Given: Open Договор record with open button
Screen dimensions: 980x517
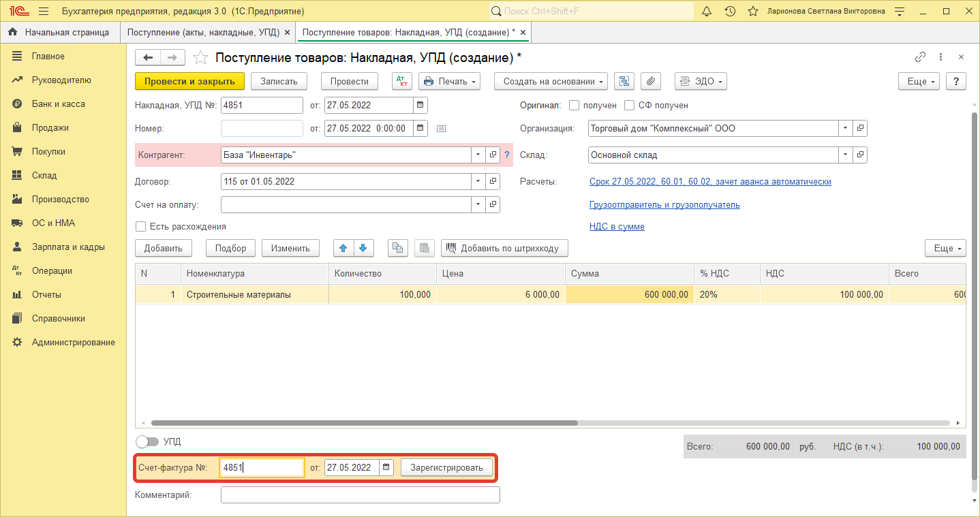Looking at the screenshot, I should [493, 182].
